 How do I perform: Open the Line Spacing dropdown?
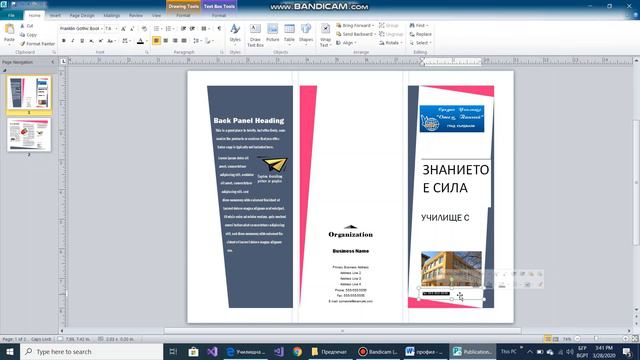point(197,40)
